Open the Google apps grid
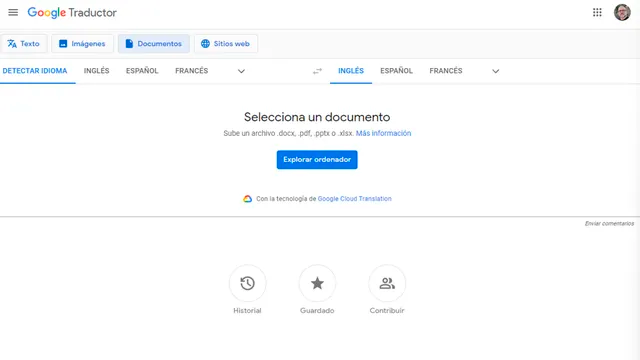The width and height of the screenshot is (640, 360). tap(597, 12)
